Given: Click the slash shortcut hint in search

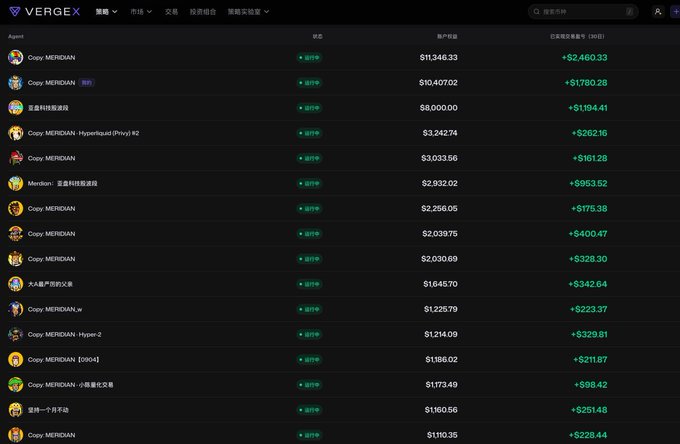Looking at the screenshot, I should (x=629, y=12).
